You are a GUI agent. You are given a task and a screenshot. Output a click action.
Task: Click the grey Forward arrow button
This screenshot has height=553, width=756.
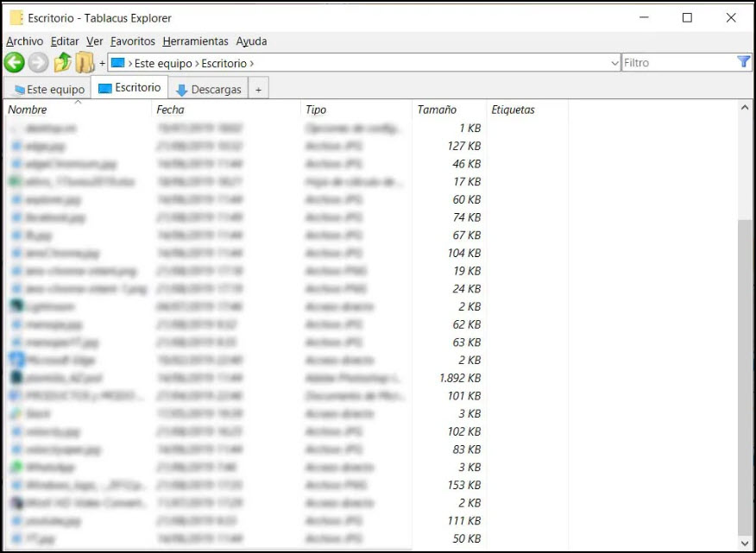click(38, 62)
